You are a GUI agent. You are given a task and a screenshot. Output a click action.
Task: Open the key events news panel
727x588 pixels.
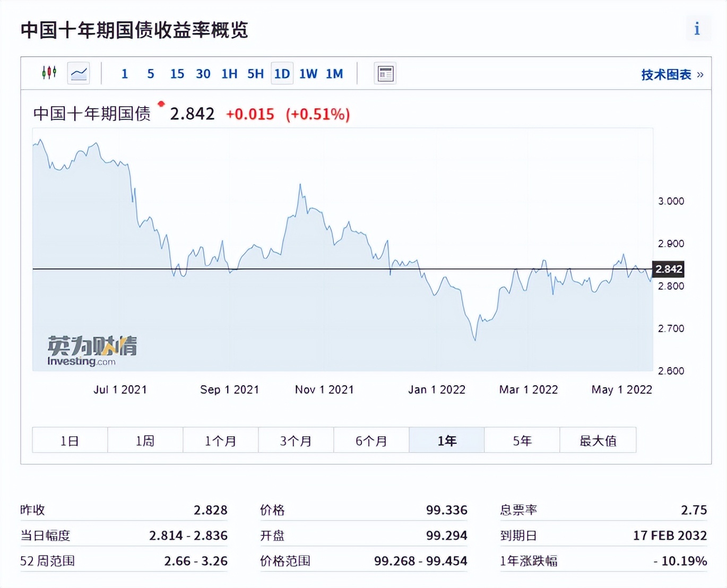click(385, 73)
